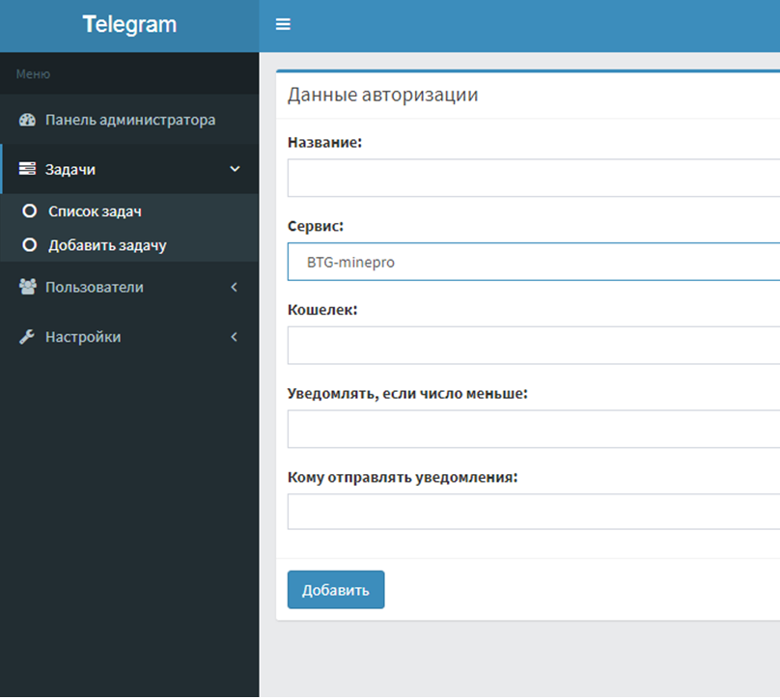The image size is (780, 700).
Task: Open the Сервис dropdown showing BTG-minepro
Action: (533, 262)
